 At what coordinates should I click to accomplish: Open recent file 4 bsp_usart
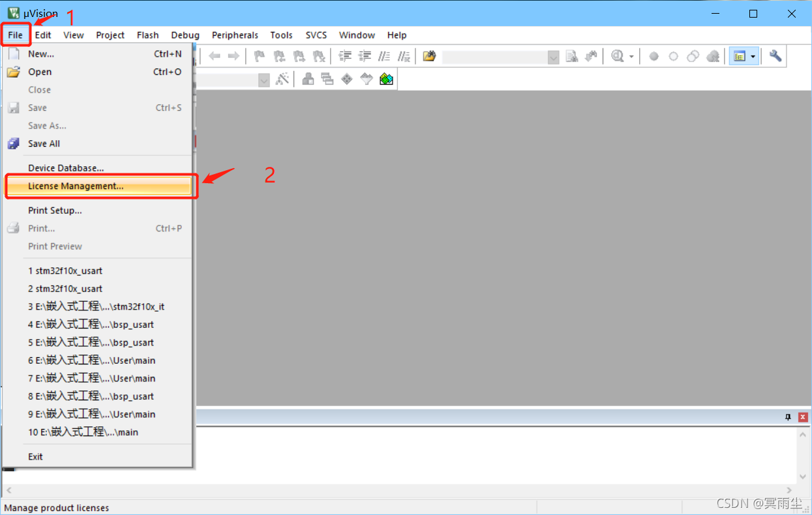[97, 325]
